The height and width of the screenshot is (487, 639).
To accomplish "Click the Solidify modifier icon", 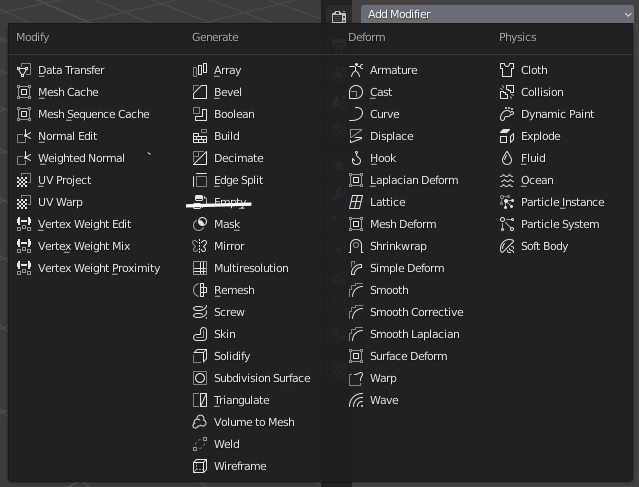I will click(200, 356).
